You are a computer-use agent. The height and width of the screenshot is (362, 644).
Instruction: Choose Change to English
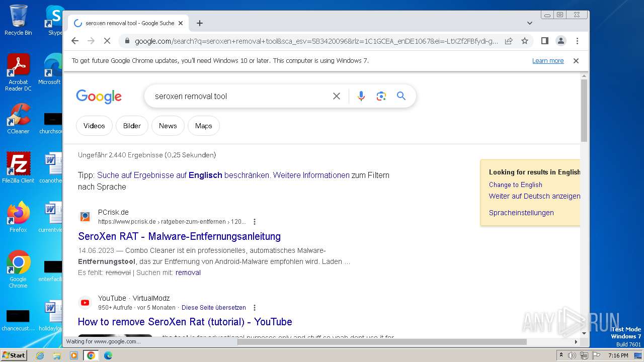coord(516,185)
